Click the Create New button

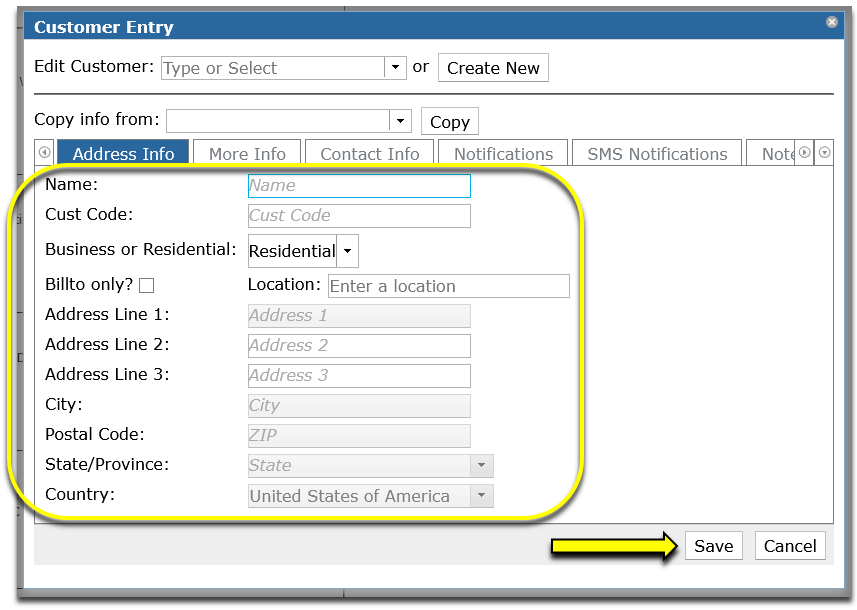coord(493,68)
